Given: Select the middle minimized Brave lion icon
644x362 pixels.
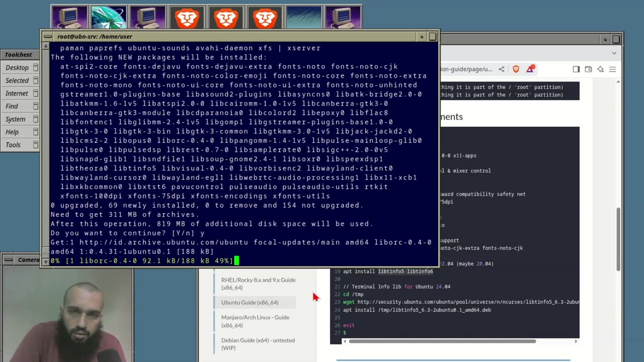Looking at the screenshot, I should 226,17.
